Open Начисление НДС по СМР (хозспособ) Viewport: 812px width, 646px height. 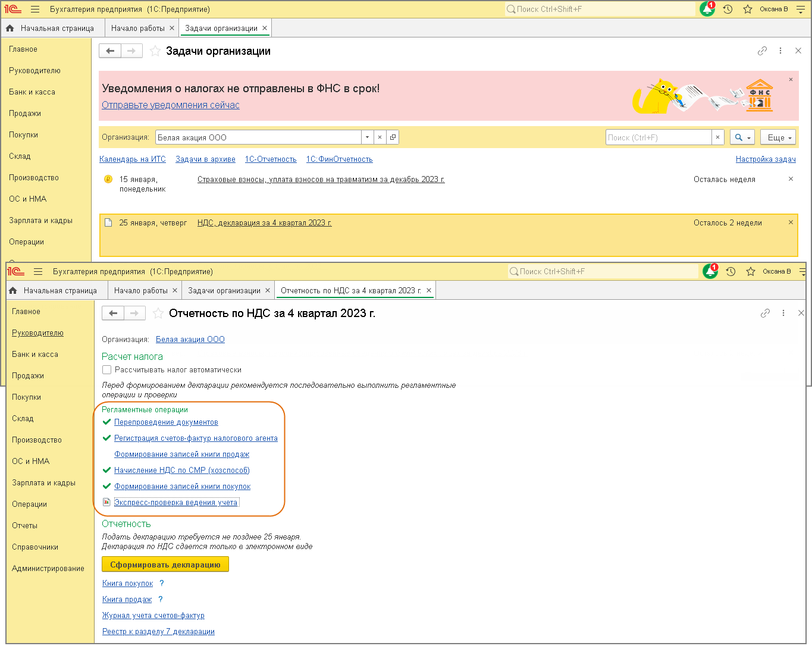[182, 471]
